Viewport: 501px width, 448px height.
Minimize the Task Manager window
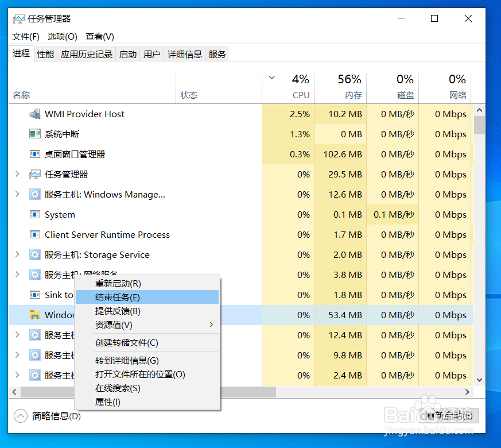pyautogui.click(x=401, y=18)
